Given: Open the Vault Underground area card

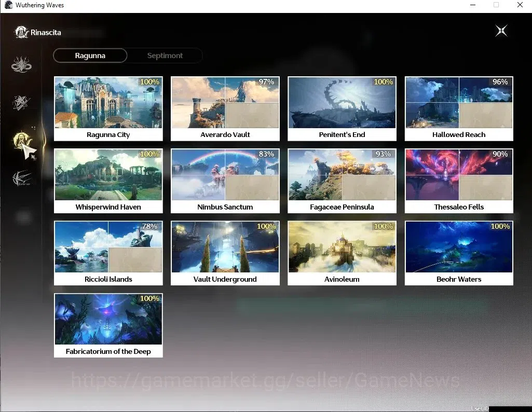Looking at the screenshot, I should (225, 253).
